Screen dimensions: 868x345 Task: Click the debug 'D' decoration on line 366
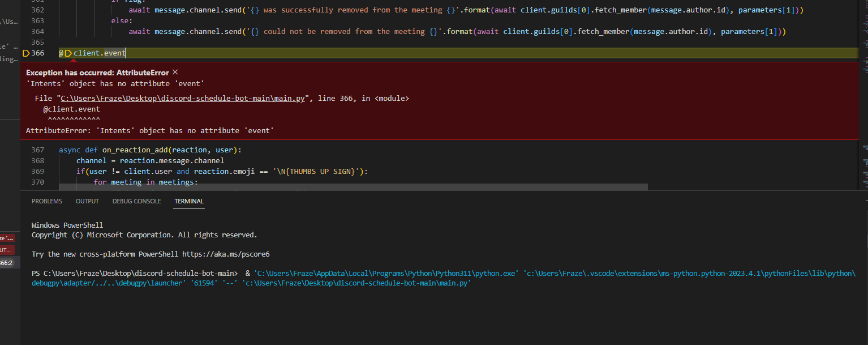[67, 53]
